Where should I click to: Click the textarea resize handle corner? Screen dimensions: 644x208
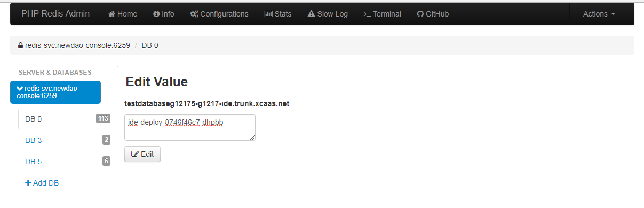(x=252, y=138)
